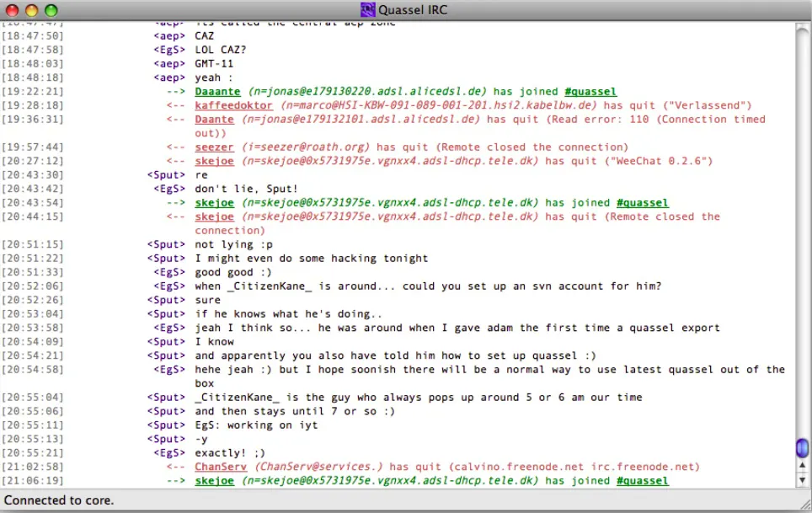The width and height of the screenshot is (812, 513).
Task: Click skejoe in the 21:06:19 join line
Action: point(215,481)
